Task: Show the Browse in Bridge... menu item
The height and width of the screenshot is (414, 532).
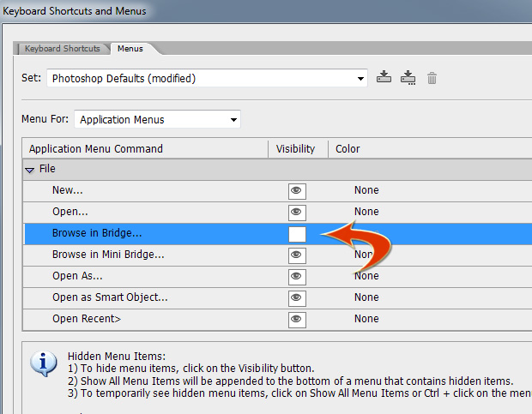Action: click(297, 234)
